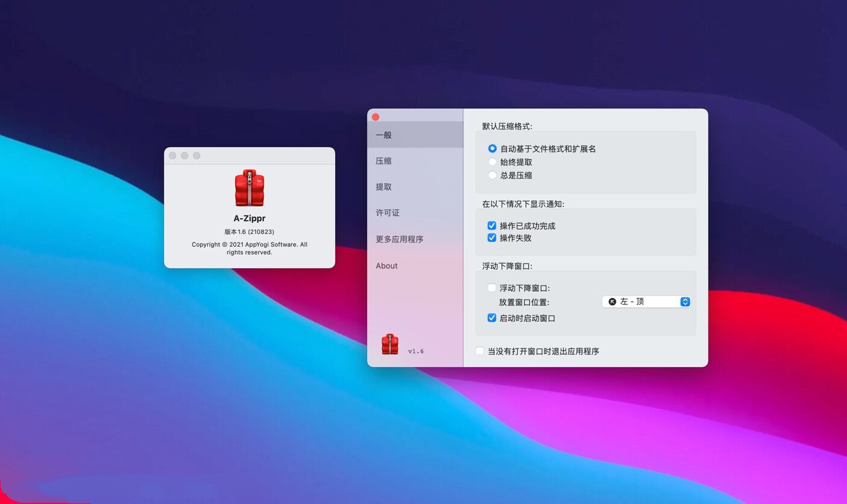Choose the 始终提取 radio button

[x=492, y=162]
